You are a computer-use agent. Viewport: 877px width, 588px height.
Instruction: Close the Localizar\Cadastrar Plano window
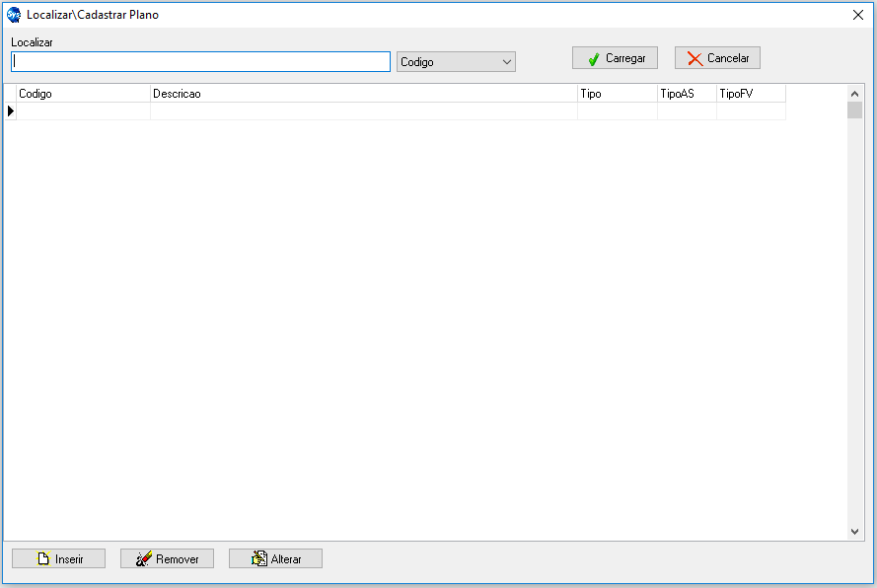click(857, 15)
